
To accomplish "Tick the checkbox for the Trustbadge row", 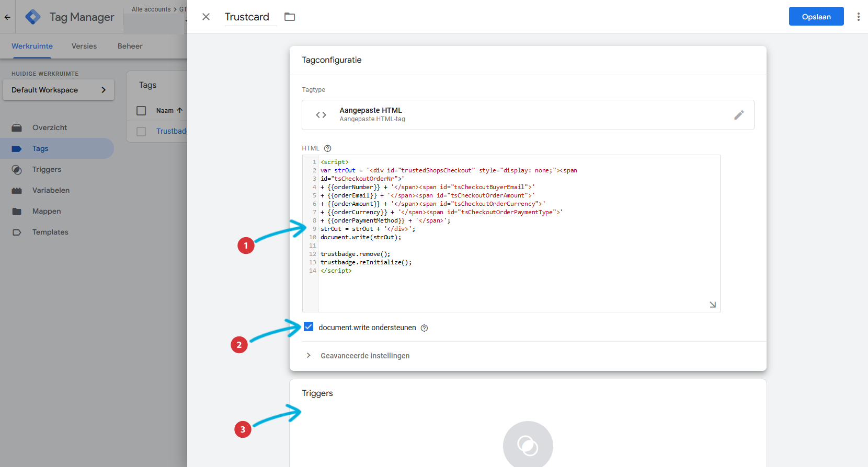I will tap(141, 132).
